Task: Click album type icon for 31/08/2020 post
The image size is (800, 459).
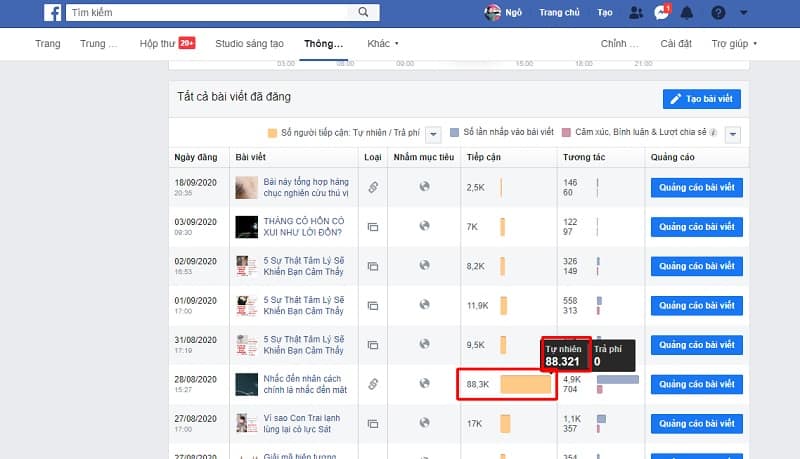Action: 373,345
